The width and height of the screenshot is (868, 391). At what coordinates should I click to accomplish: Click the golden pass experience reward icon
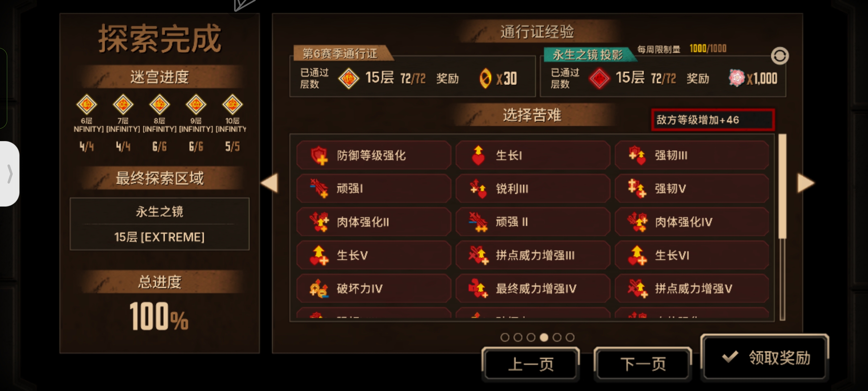[485, 78]
